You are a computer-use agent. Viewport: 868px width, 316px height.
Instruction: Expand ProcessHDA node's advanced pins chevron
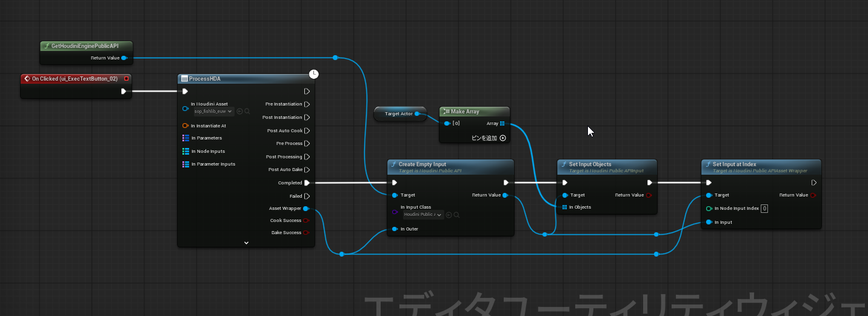click(246, 243)
